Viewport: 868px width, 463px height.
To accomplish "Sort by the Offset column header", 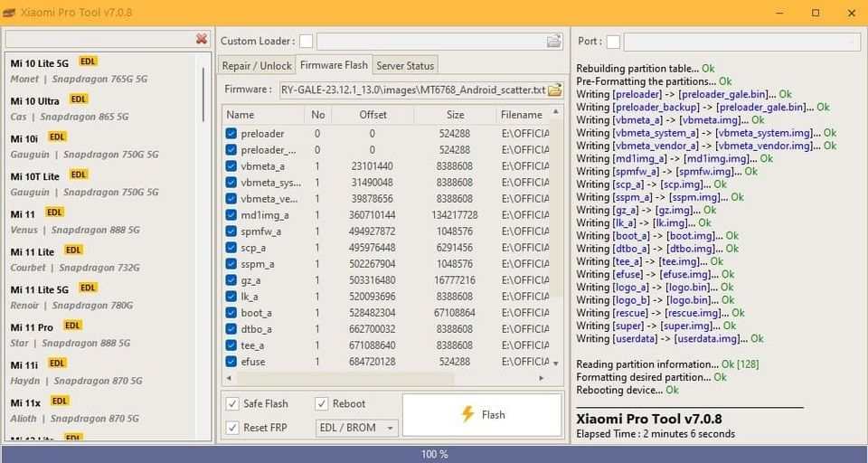I will (373, 115).
